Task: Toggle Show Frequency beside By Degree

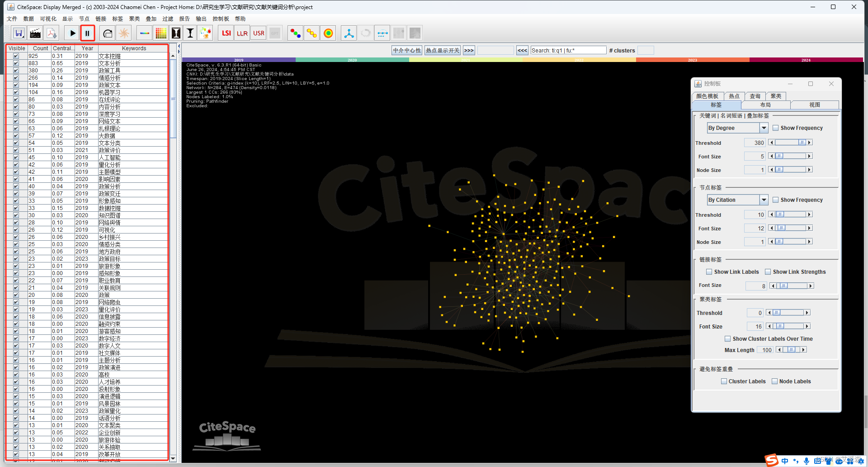Action: pos(776,128)
